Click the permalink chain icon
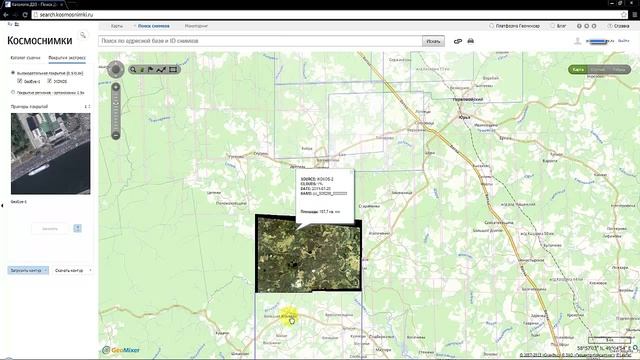The image size is (640, 360). point(458,41)
